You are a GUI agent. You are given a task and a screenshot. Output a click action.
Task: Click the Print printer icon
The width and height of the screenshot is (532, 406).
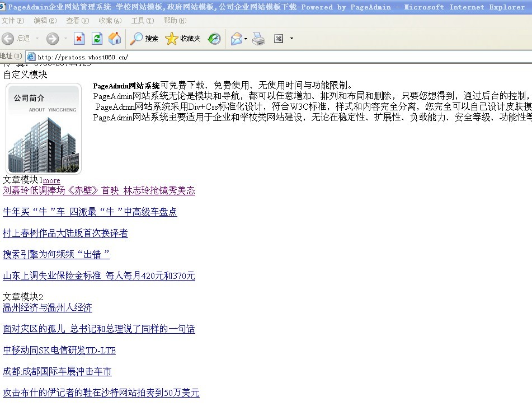[258, 39]
